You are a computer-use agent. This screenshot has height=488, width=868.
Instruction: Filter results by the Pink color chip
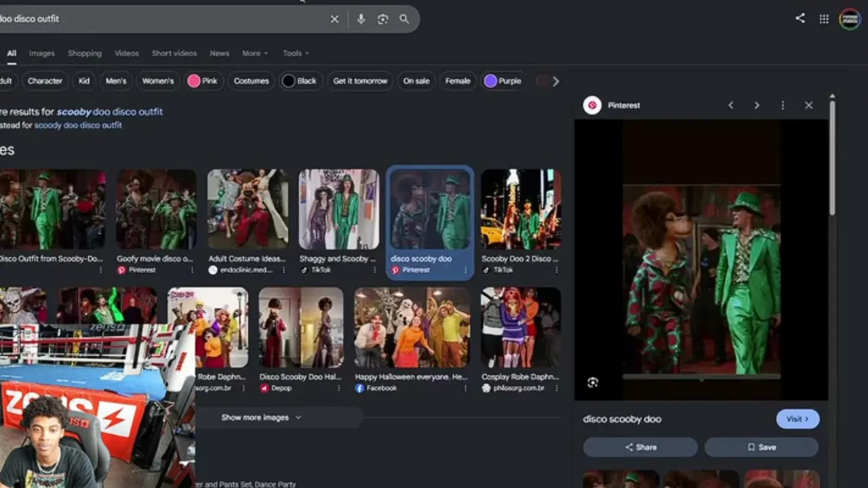coord(203,81)
